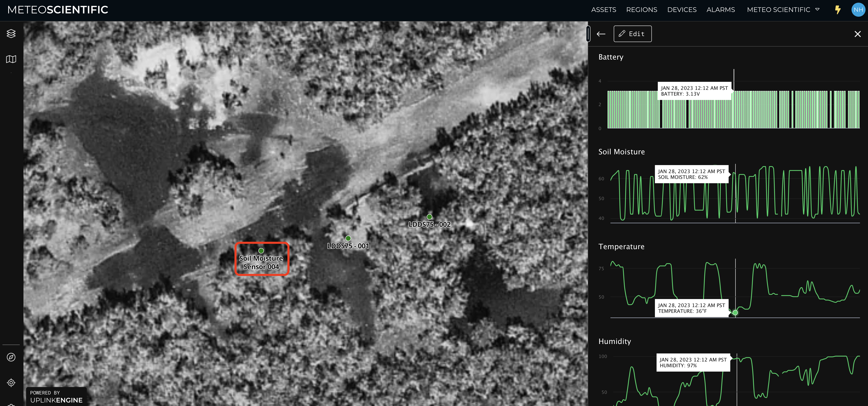The image size is (868, 406).
Task: Click the Meteoscientific logo
Action: 58,9
